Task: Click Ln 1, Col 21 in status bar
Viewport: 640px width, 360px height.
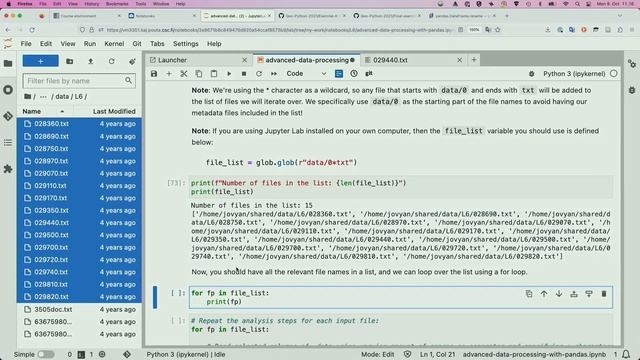Action: pyautogui.click(x=437, y=354)
